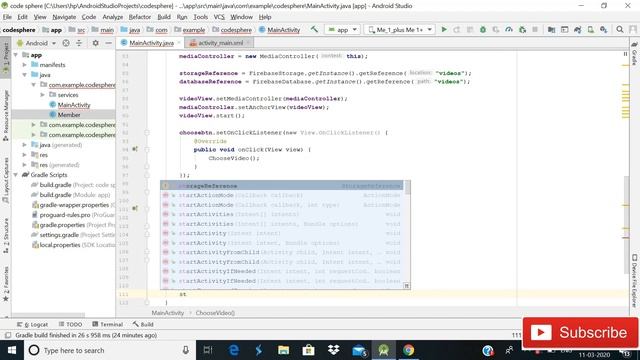Viewport: 640px width, 360px height.
Task: Toggle the Device File Explorer tool window
Action: (634, 281)
